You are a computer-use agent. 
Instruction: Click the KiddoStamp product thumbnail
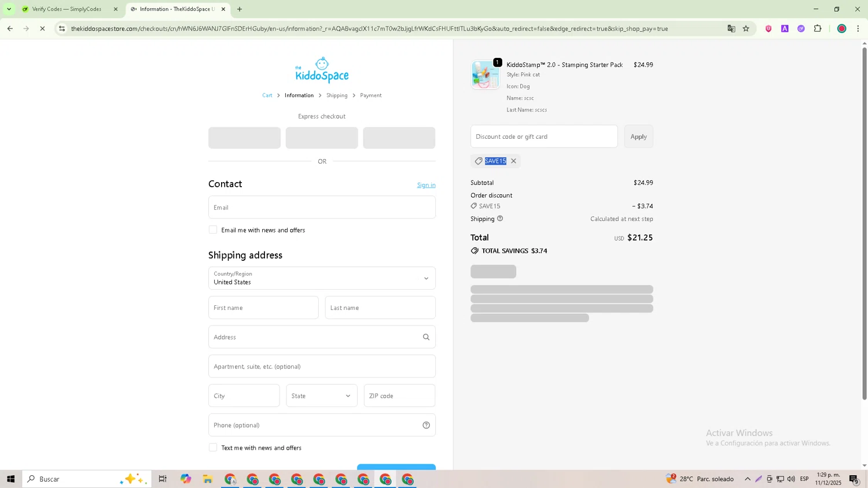pos(485,75)
